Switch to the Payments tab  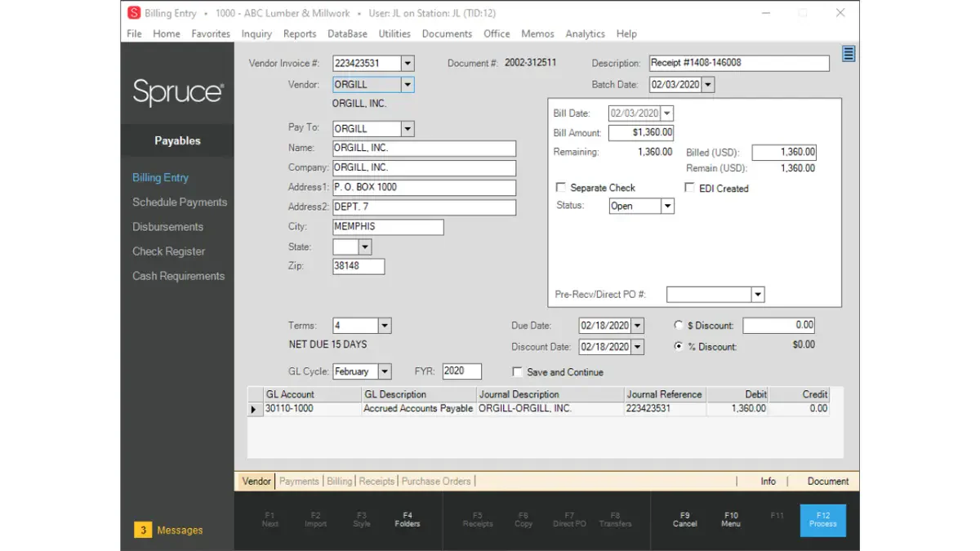click(x=299, y=482)
